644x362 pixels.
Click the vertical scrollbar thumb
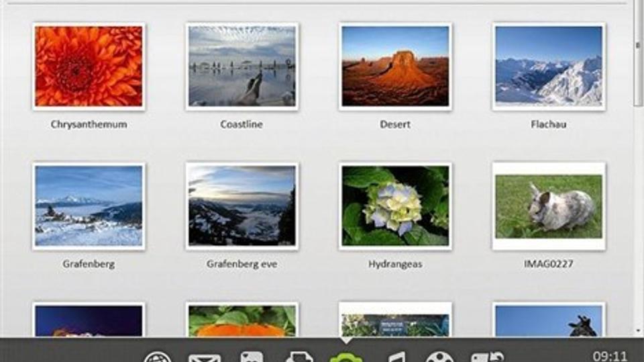(638, 54)
